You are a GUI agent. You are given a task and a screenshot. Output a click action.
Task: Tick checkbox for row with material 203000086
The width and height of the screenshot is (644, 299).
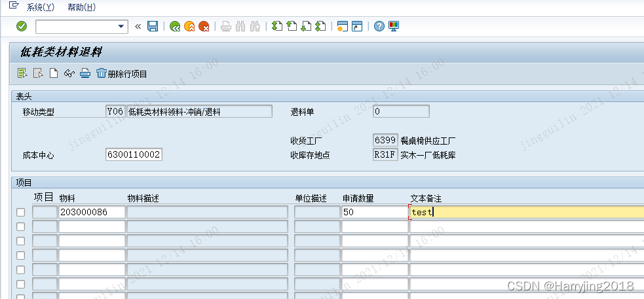pos(20,213)
